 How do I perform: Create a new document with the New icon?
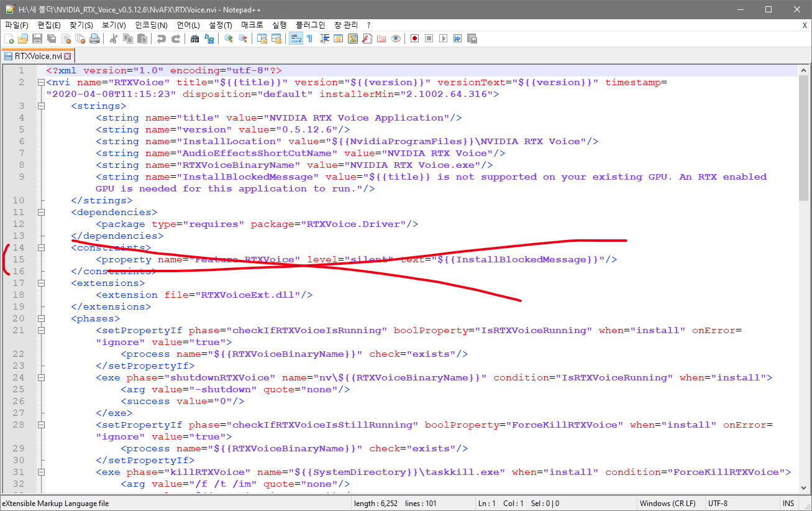coord(8,39)
